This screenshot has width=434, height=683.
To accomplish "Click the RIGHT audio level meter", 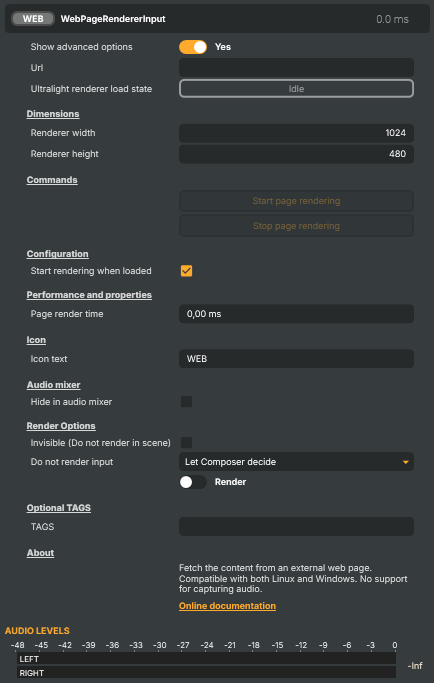I will (x=207, y=673).
